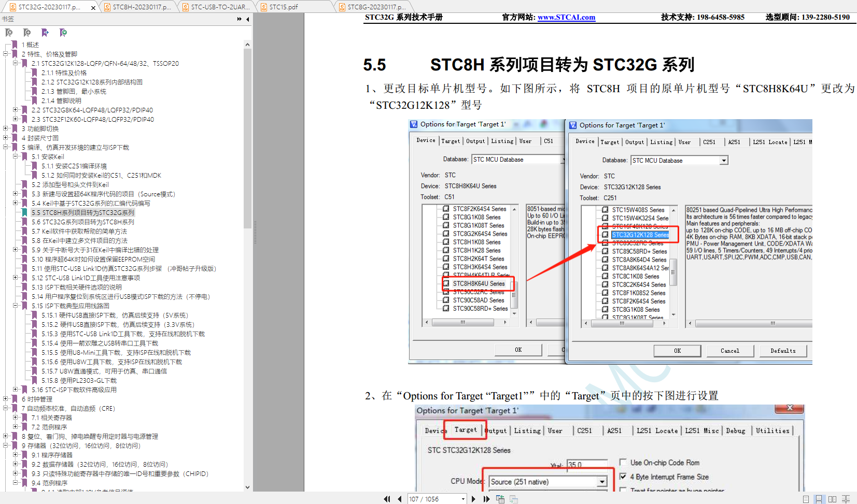Image resolution: width=857 pixels, height=504 pixels.
Task: Open bookmark '5.15.8 使用PL2303-GL下载'
Action: coord(79,380)
